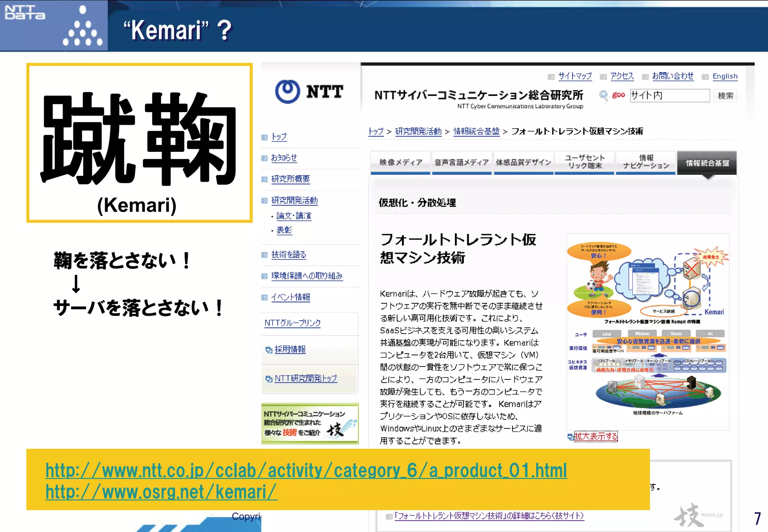This screenshot has width=768, height=532.
Task: Open 研究所概要 in the sidebar
Action: pyautogui.click(x=291, y=179)
